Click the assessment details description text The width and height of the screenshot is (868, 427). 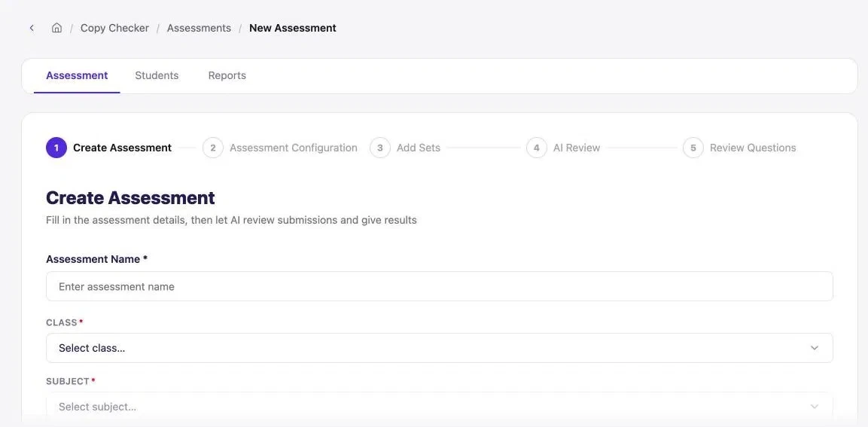point(231,220)
